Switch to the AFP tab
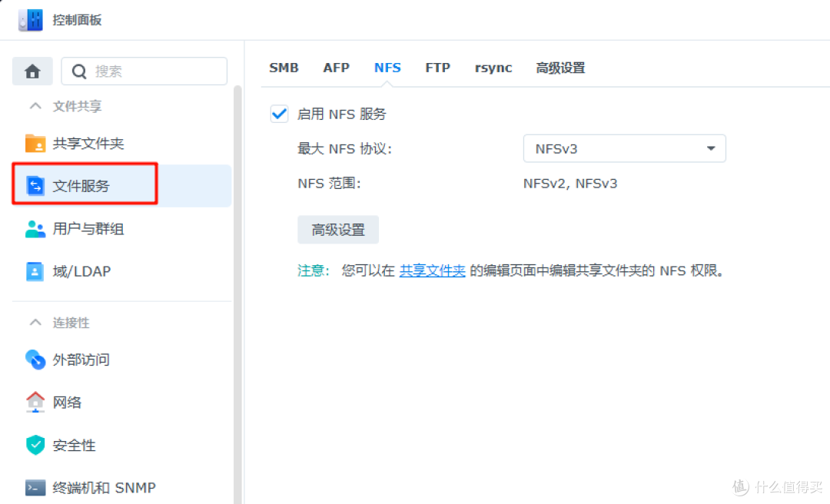The height and width of the screenshot is (504, 830). 336,68
